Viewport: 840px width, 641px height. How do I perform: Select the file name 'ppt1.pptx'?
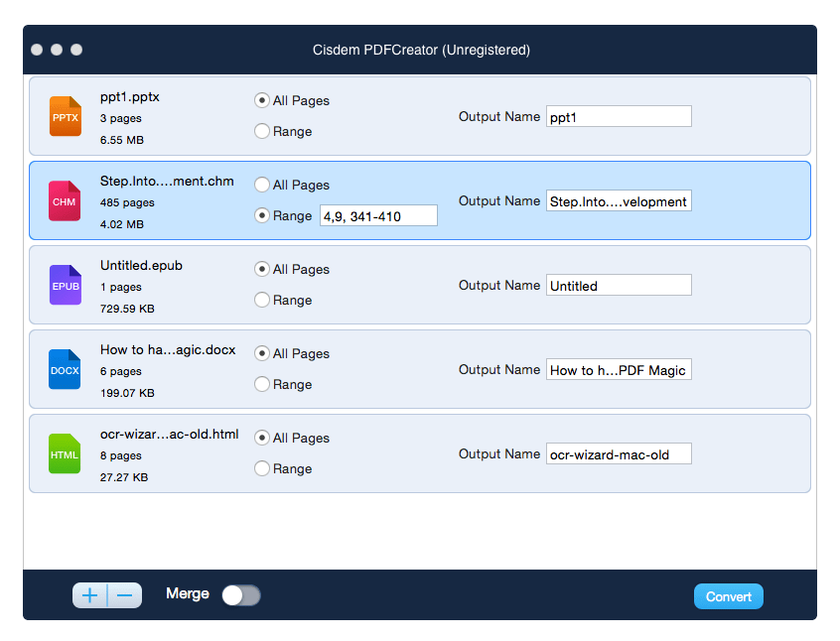coord(130,97)
